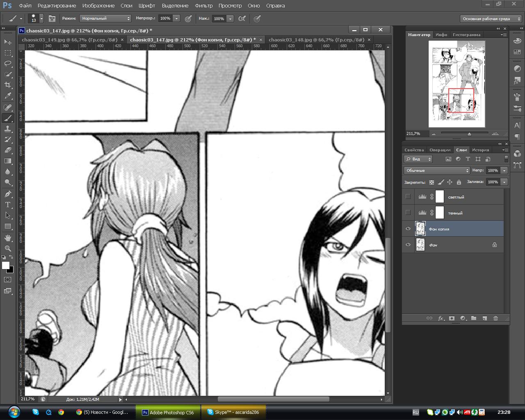Screen dimensions: 525x420
Task: Select the Dodge tool
Action: click(8, 182)
